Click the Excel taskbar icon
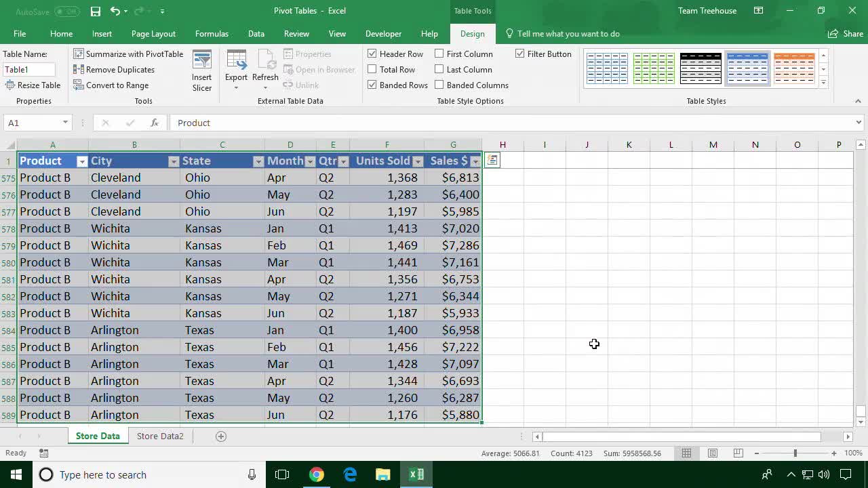The width and height of the screenshot is (868, 488). [x=416, y=474]
